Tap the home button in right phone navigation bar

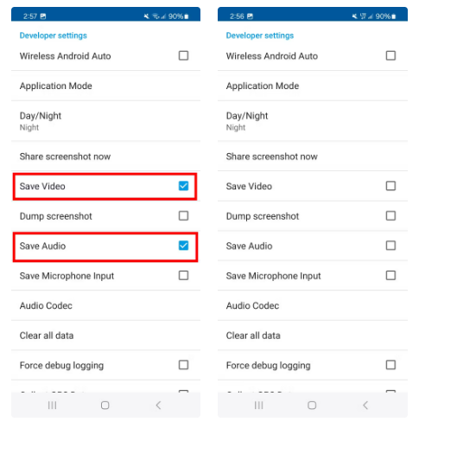click(x=312, y=405)
